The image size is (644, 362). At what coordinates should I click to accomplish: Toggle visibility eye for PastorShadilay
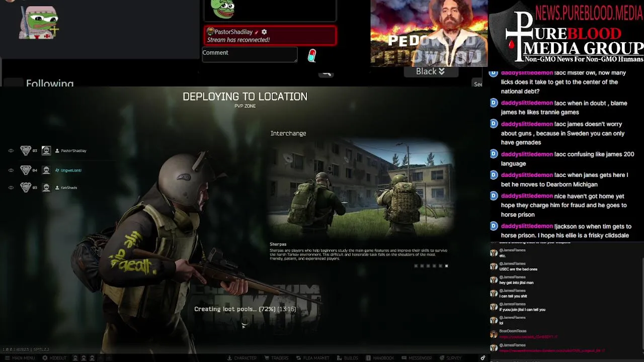[x=11, y=150]
